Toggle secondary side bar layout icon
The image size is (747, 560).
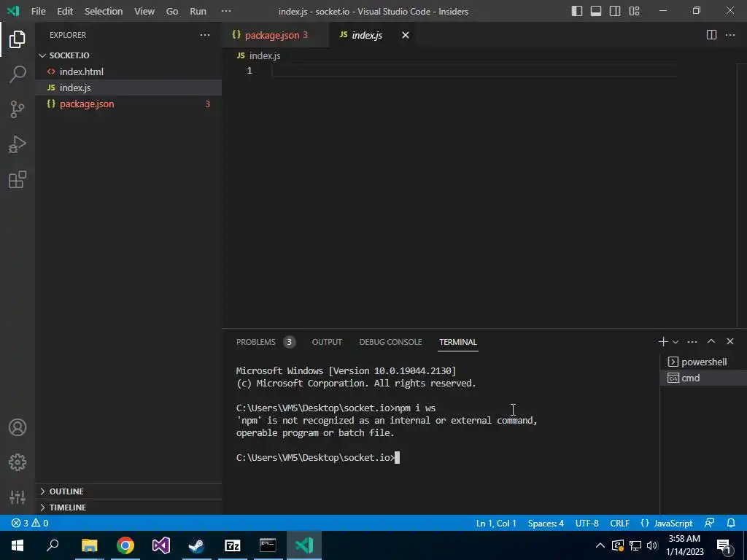[x=615, y=11]
